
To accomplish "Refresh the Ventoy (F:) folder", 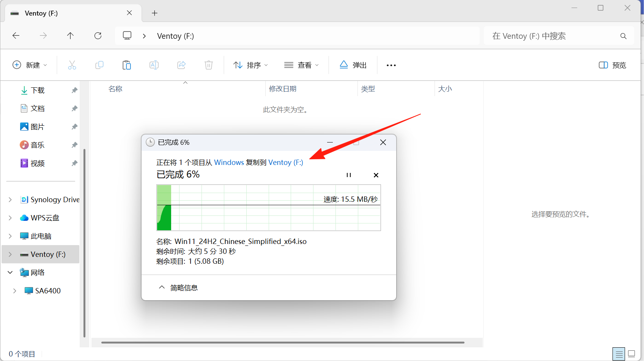I will [x=98, y=36].
